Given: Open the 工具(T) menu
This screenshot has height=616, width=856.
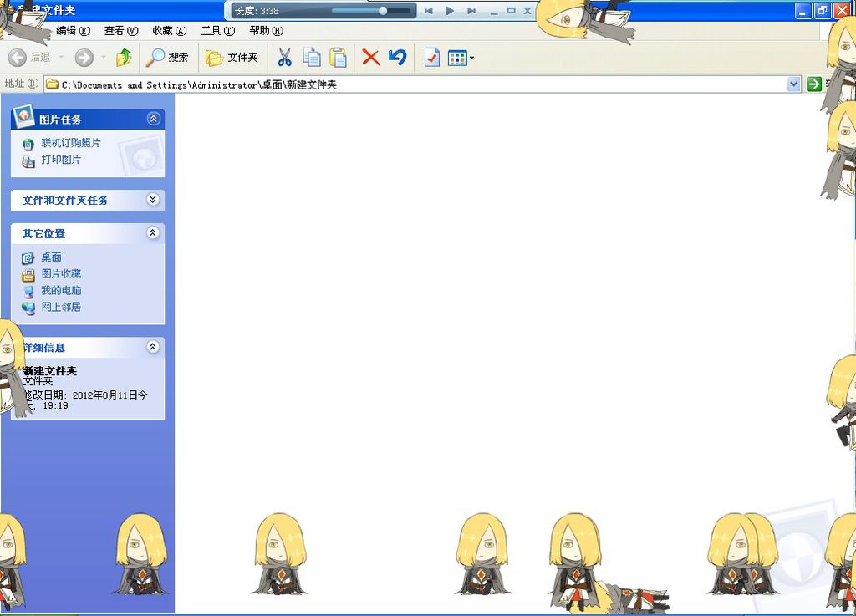Looking at the screenshot, I should (x=217, y=31).
